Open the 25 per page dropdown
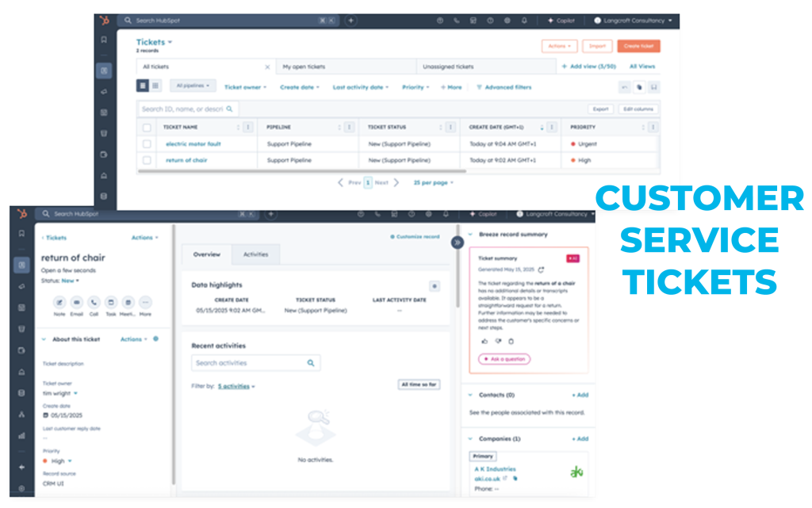The height and width of the screenshot is (508, 812). (x=434, y=182)
